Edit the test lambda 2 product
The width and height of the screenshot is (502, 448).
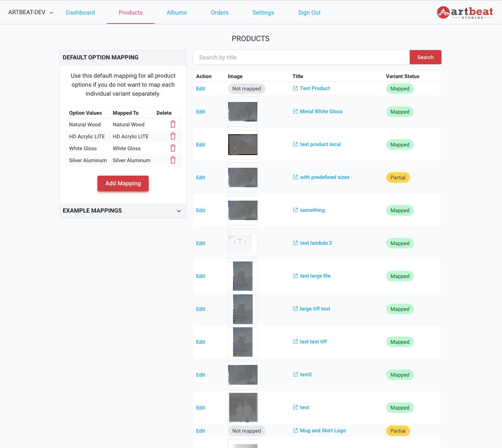click(x=201, y=243)
